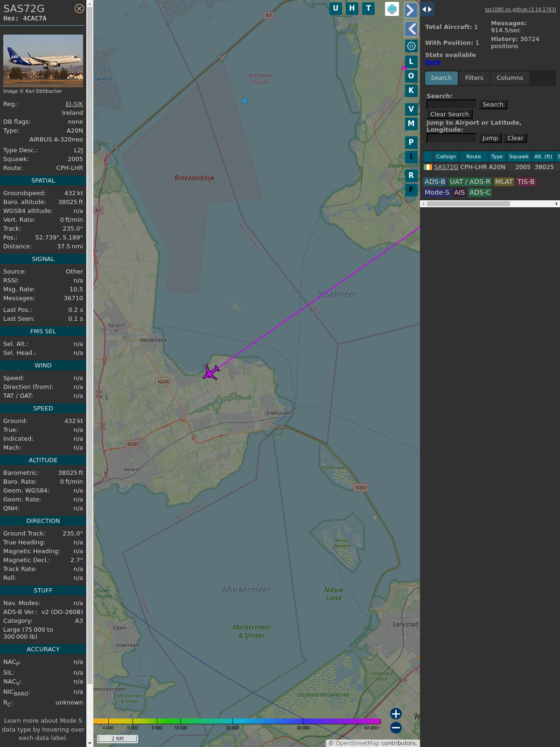560x747 pixels.
Task: Click the L map button
Action: 411,61
